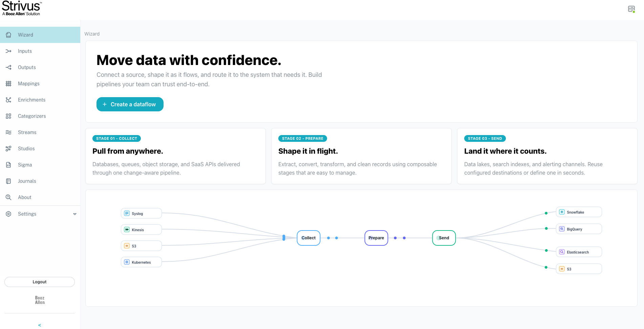The height and width of the screenshot is (329, 644).
Task: Click the Snowflake destination node
Action: tap(579, 212)
